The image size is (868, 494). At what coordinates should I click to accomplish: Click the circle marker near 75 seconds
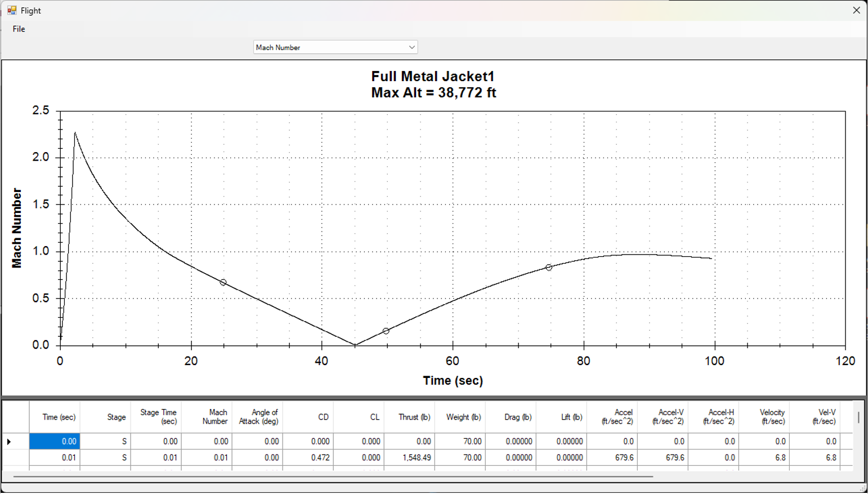pyautogui.click(x=549, y=268)
